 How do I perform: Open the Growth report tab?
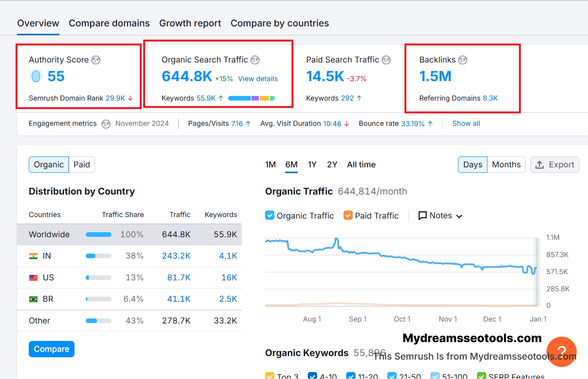pos(190,23)
